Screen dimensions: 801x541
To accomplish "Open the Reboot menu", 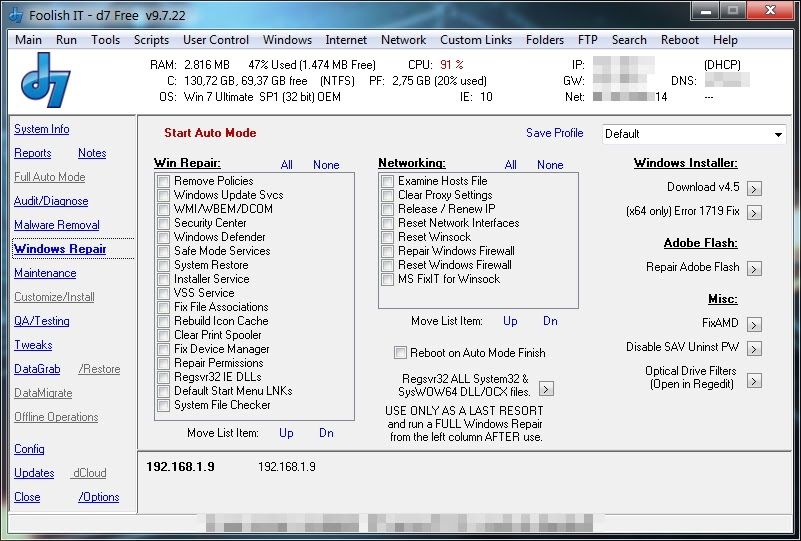I will (679, 40).
